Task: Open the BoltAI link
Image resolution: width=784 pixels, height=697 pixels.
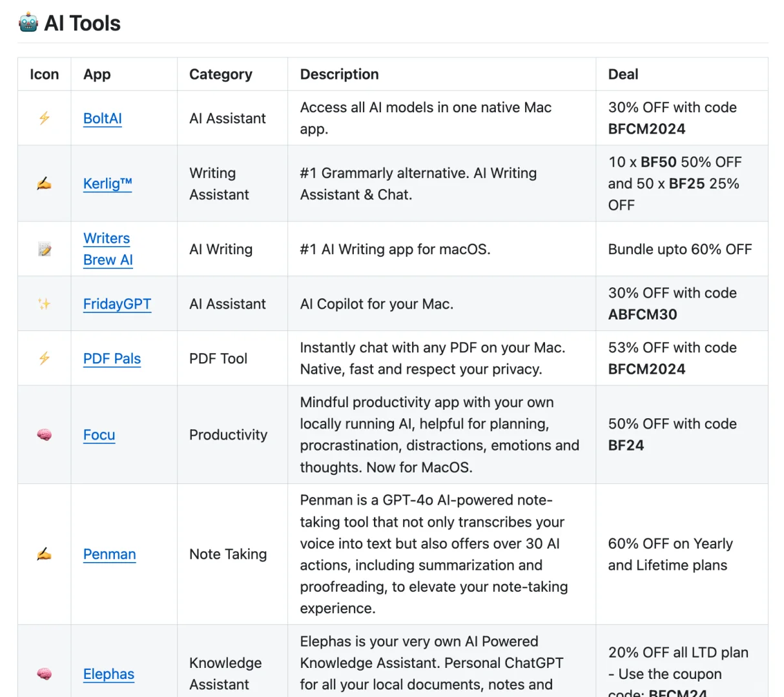Action: (x=102, y=119)
